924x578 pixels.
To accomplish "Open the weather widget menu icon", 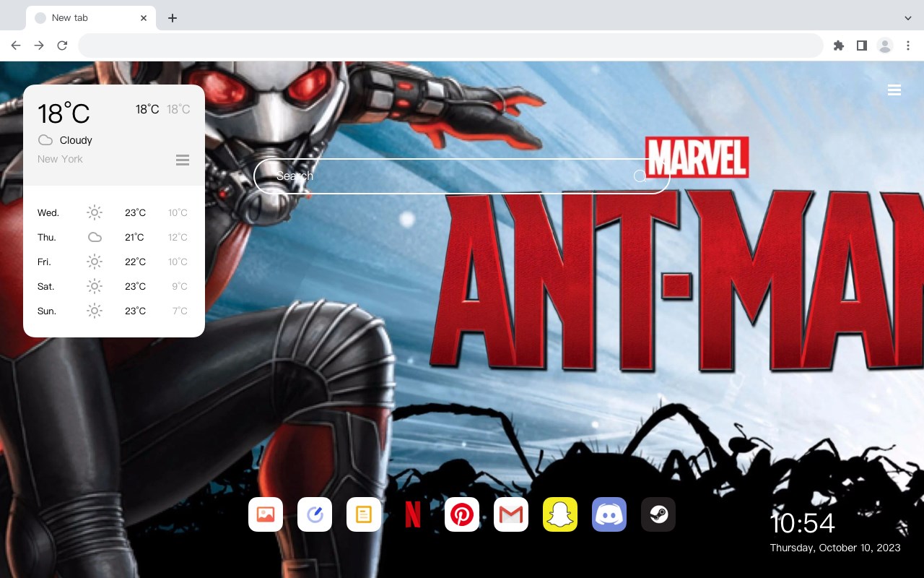I will tap(183, 160).
